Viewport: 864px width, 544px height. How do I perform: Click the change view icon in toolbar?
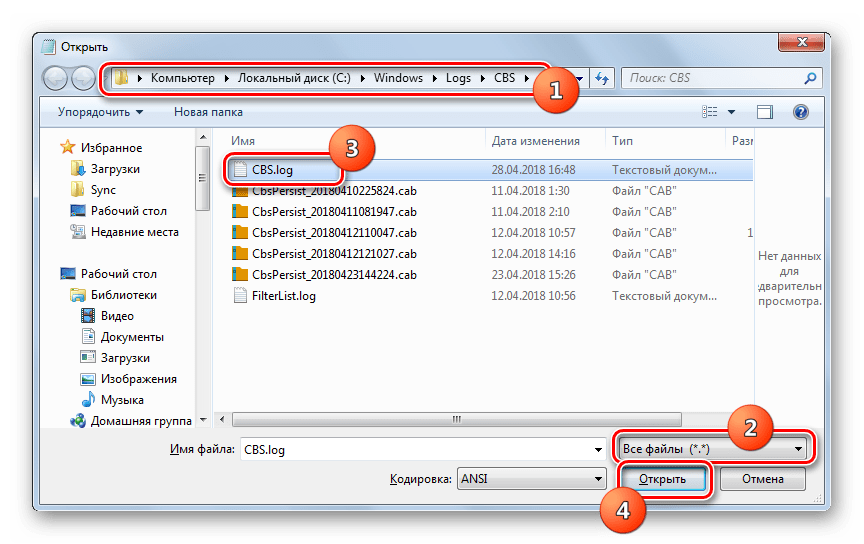pyautogui.click(x=710, y=112)
